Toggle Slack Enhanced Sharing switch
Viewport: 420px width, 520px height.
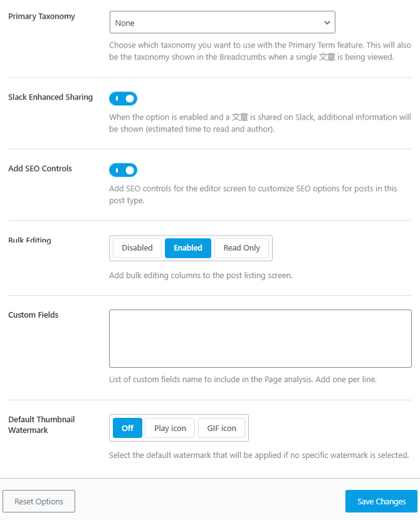coord(123,98)
